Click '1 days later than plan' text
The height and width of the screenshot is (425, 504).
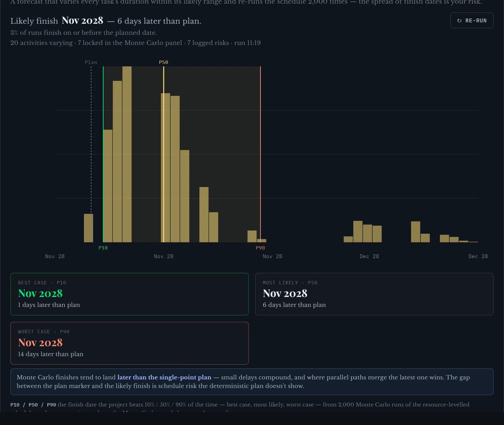49,305
